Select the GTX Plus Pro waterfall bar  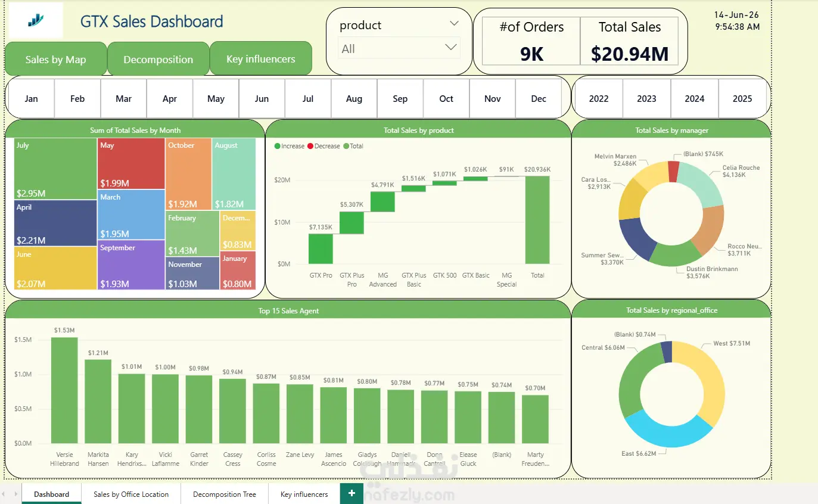(x=352, y=223)
